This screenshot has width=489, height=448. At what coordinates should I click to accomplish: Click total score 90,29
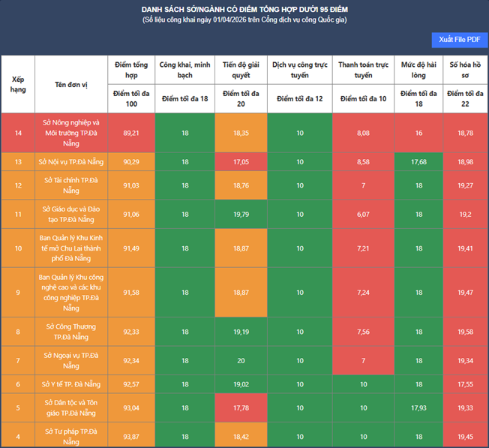coord(131,161)
